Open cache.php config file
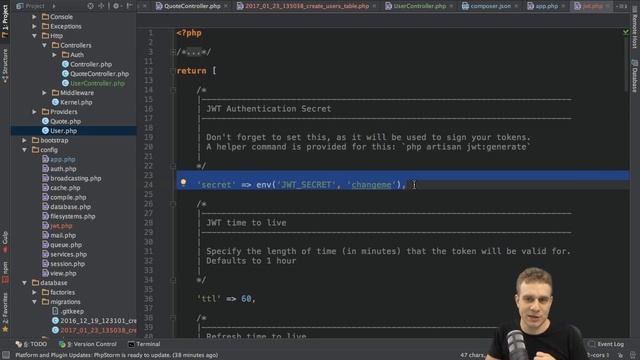 click(61, 188)
